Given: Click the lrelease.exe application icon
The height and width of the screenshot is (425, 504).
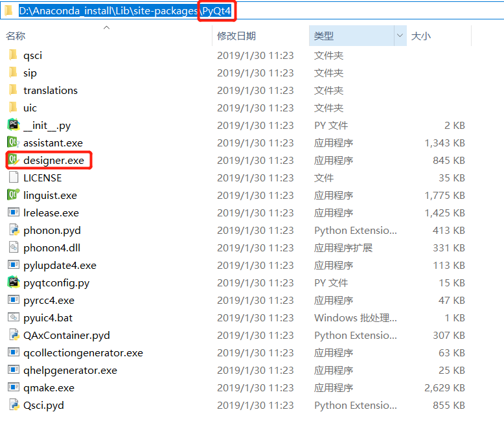Looking at the screenshot, I should tap(14, 212).
